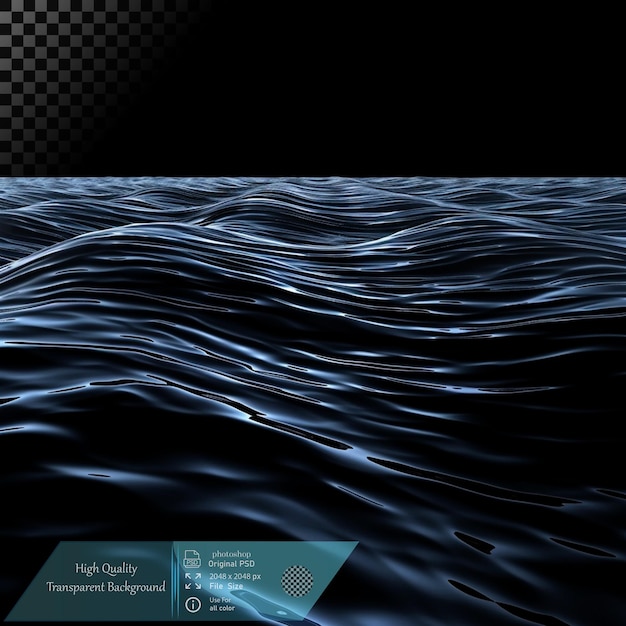Click the circled info icon

193,604
